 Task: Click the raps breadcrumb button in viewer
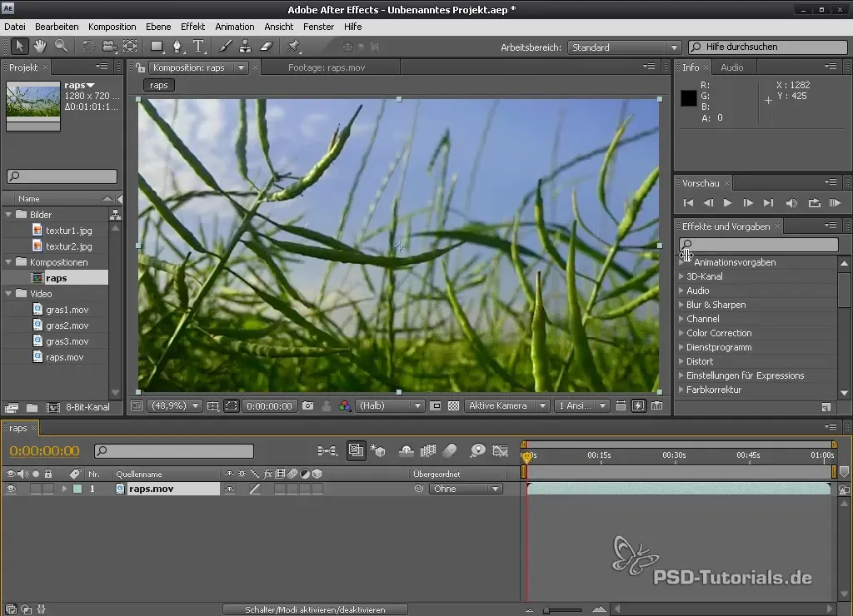159,86
